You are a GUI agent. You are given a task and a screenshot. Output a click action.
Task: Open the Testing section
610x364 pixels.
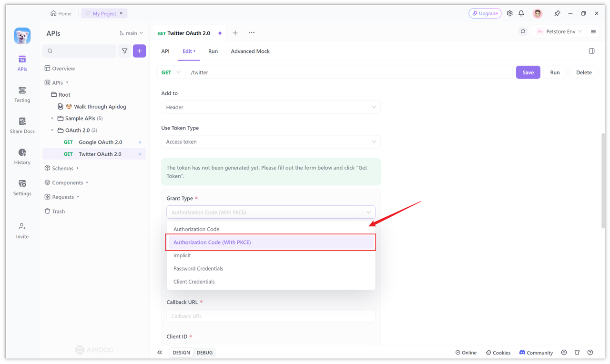coord(22,94)
